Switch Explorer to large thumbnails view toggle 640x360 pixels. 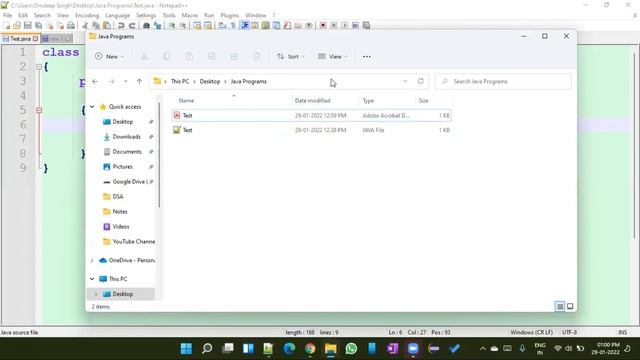tap(570, 306)
